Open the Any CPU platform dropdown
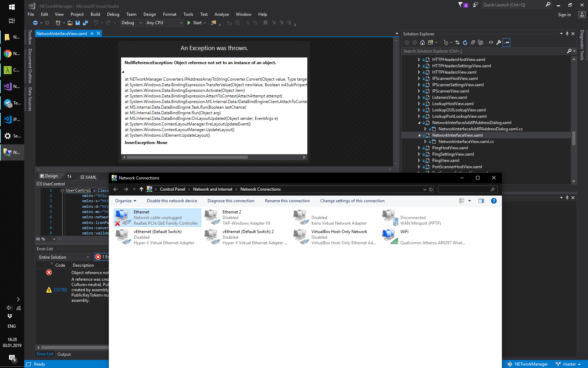 tap(181, 23)
